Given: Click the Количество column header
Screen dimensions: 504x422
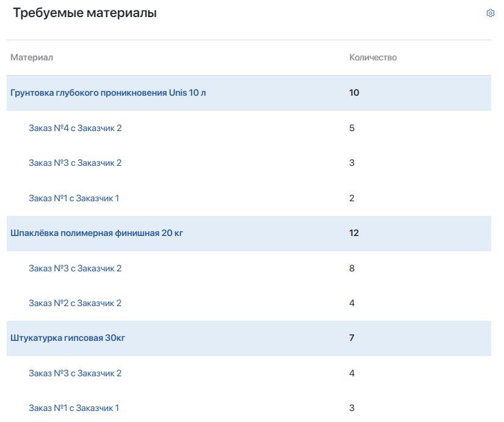Looking at the screenshot, I should pyautogui.click(x=373, y=57).
